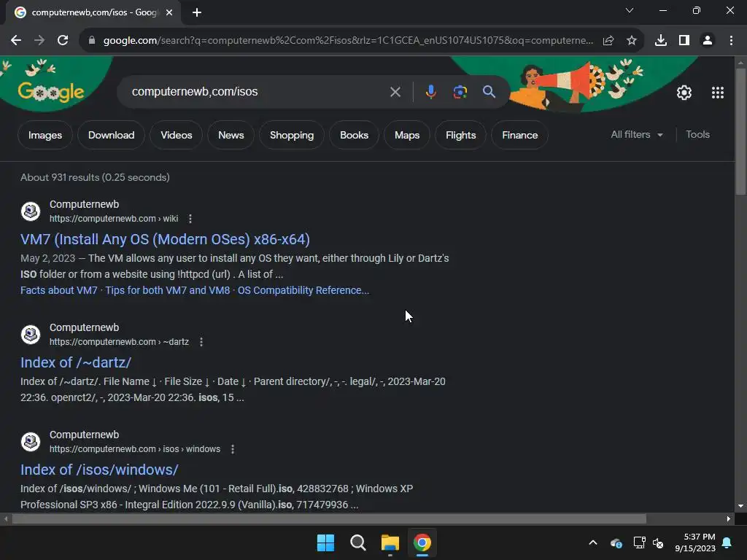Open the OneDrive cloud tray icon
The height and width of the screenshot is (560, 747).
coord(616,542)
